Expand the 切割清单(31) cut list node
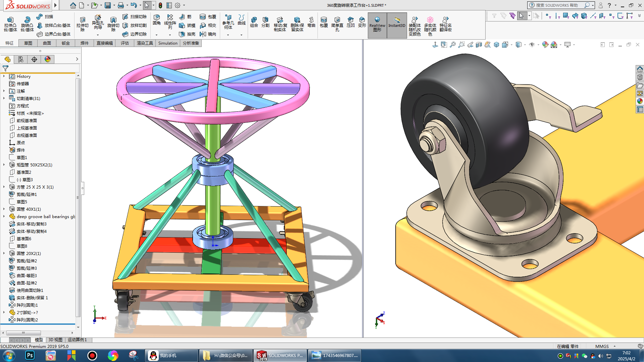This screenshot has height=362, width=644. click(x=4, y=98)
